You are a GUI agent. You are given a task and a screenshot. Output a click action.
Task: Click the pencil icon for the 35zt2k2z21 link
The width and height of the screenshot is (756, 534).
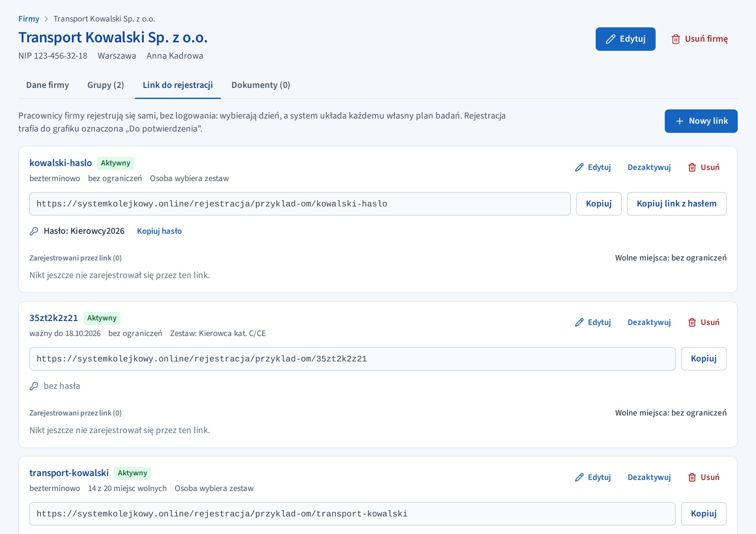tap(579, 322)
